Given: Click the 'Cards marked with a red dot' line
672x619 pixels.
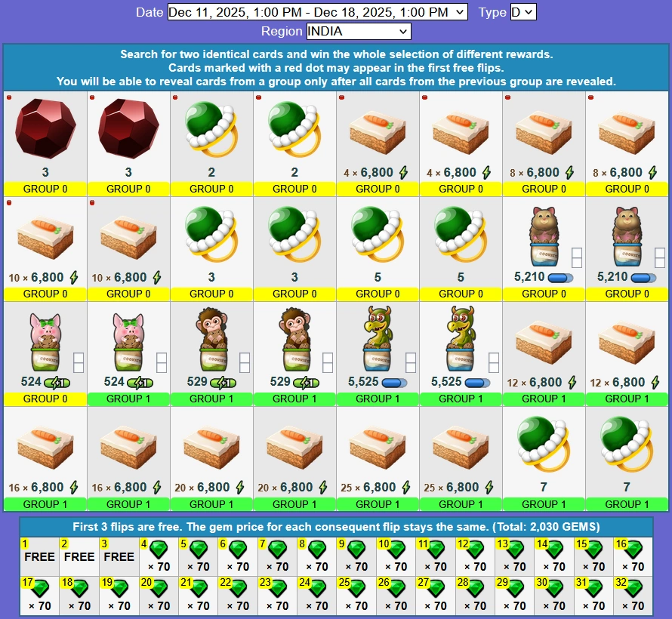Looking at the screenshot, I should pyautogui.click(x=337, y=68).
